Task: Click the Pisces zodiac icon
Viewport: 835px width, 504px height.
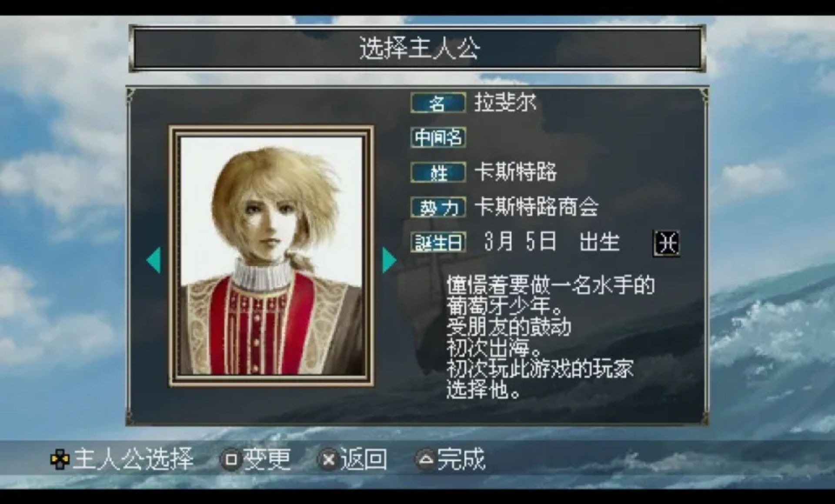Action: [x=666, y=243]
